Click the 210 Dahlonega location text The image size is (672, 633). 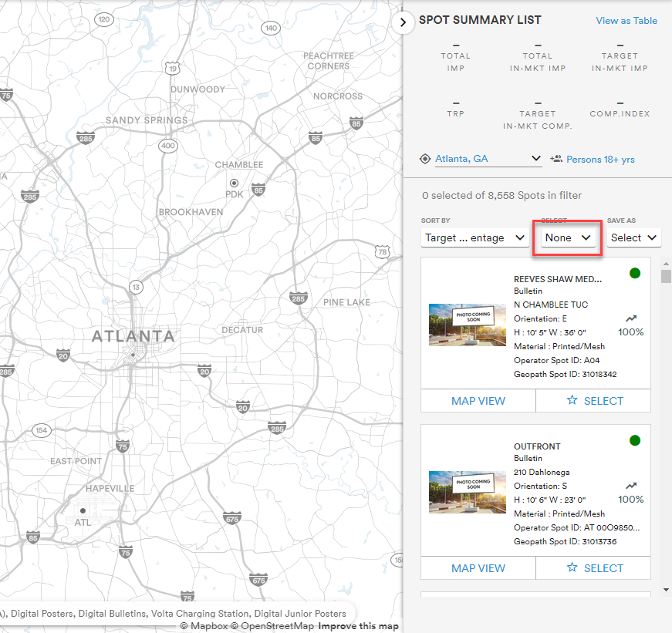point(542,472)
